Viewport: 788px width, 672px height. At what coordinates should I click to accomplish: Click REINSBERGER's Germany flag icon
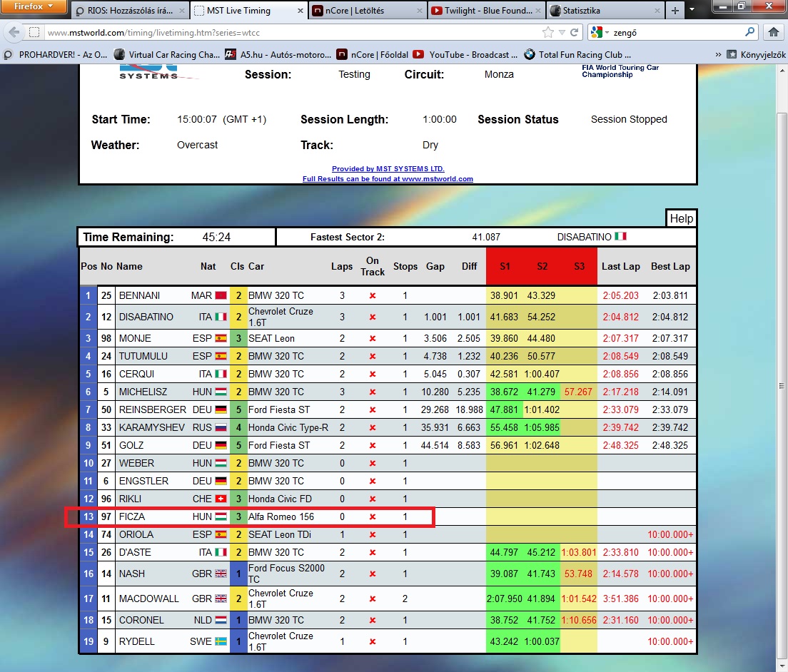click(x=221, y=409)
